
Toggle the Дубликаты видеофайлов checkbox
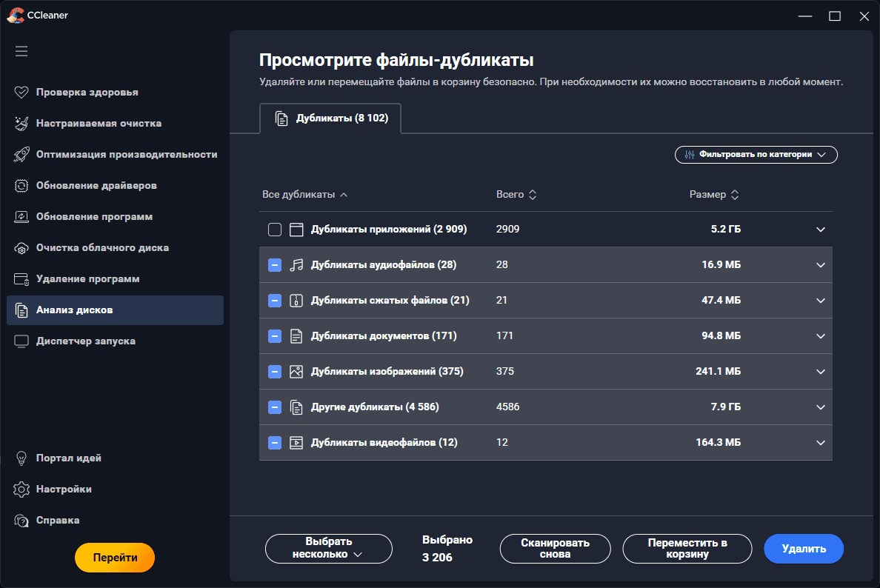[x=275, y=443]
